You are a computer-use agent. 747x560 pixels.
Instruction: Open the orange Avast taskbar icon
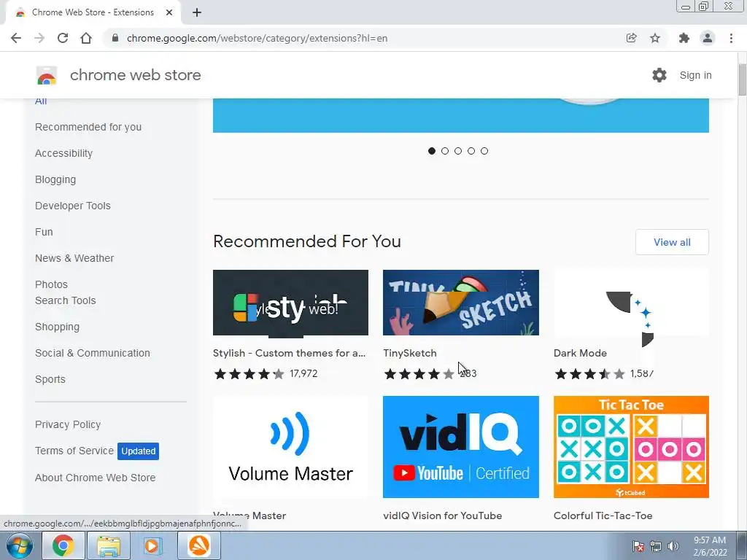198,545
